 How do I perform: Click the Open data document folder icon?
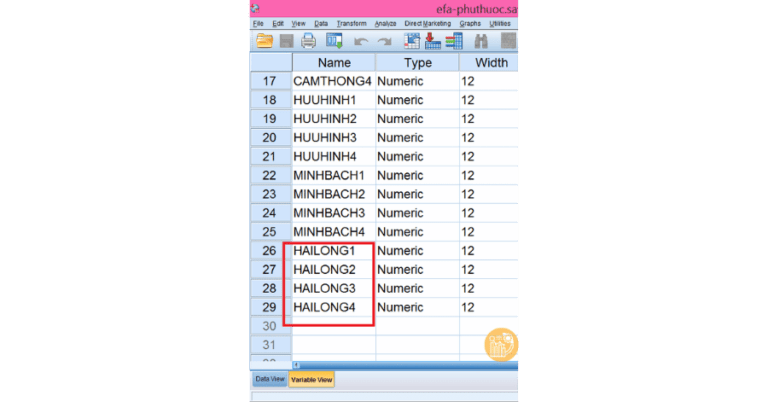click(264, 41)
